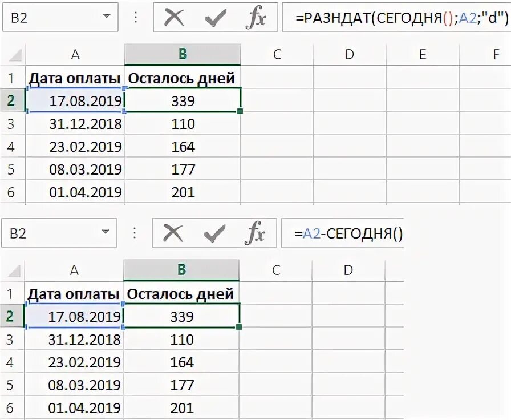
Task: Click value 177 in lower sheet
Action: tap(181, 385)
